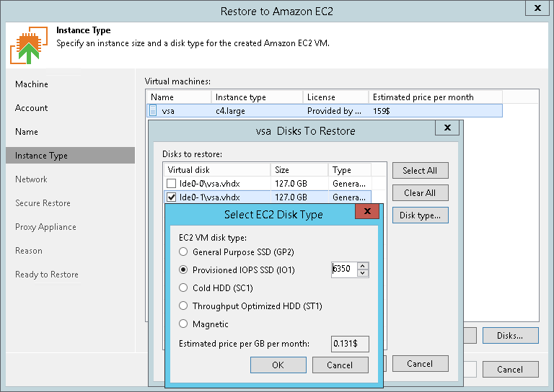The width and height of the screenshot is (554, 392).
Task: Click the IOPS value field showing 6350
Action: point(345,269)
